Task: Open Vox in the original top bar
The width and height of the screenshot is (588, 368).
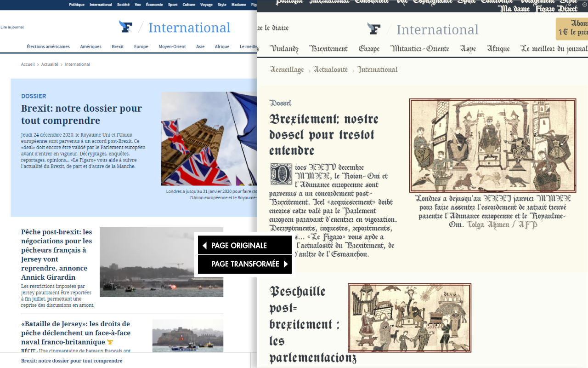Action: tap(138, 5)
